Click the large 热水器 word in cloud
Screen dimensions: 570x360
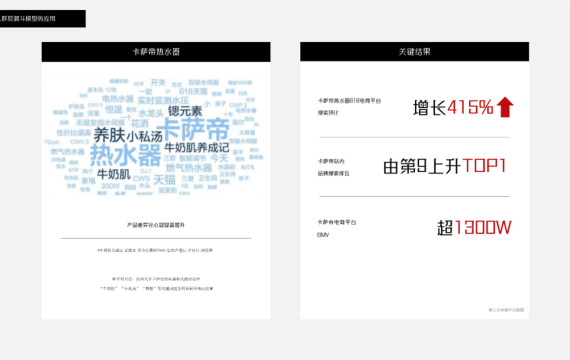tap(125, 155)
